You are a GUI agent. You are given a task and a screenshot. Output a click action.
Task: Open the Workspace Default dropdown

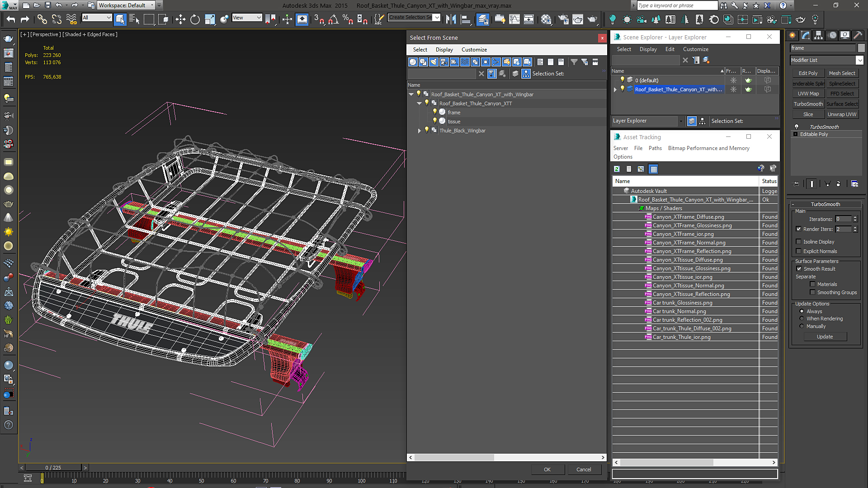[x=126, y=5]
